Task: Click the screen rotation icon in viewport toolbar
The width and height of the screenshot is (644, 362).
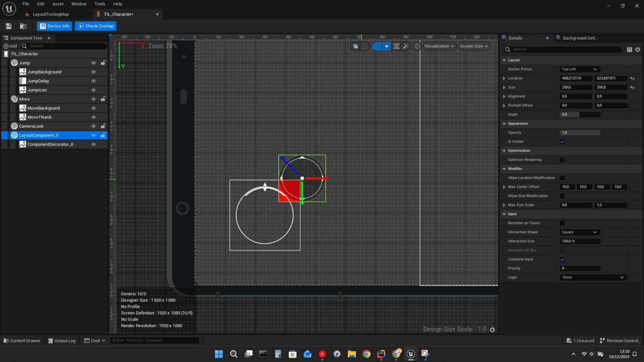Action: pyautogui.click(x=417, y=46)
